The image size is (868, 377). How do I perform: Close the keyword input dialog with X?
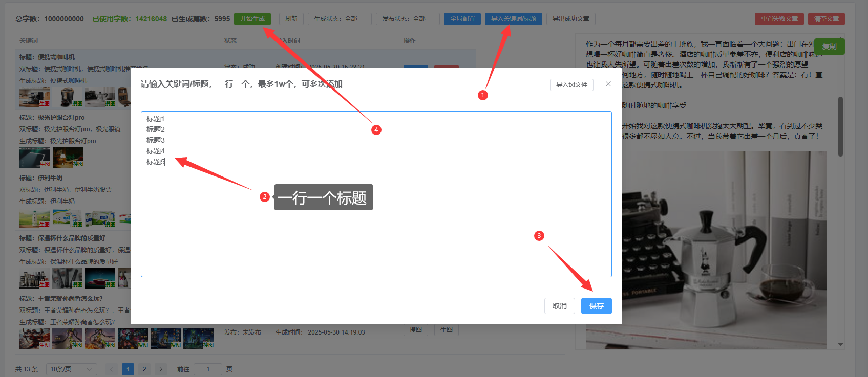click(x=608, y=84)
